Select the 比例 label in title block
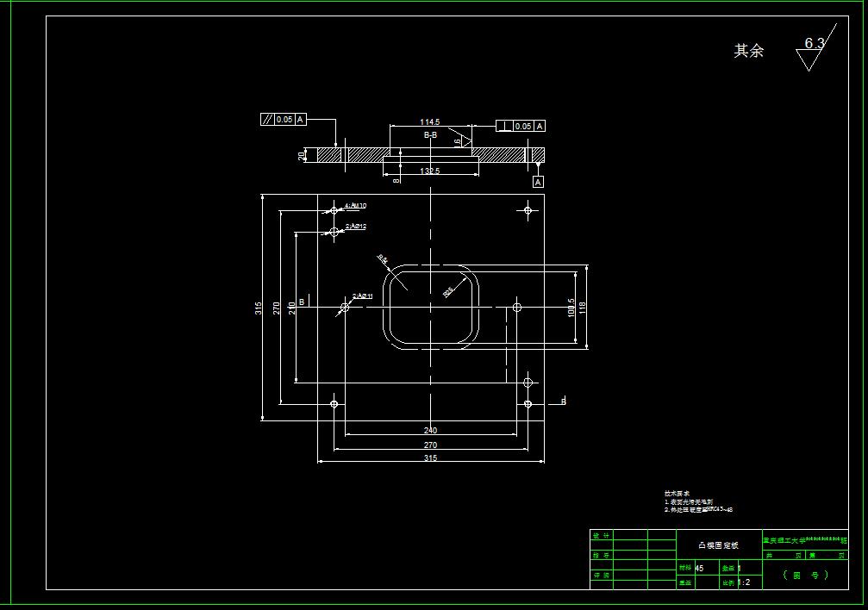 728,583
